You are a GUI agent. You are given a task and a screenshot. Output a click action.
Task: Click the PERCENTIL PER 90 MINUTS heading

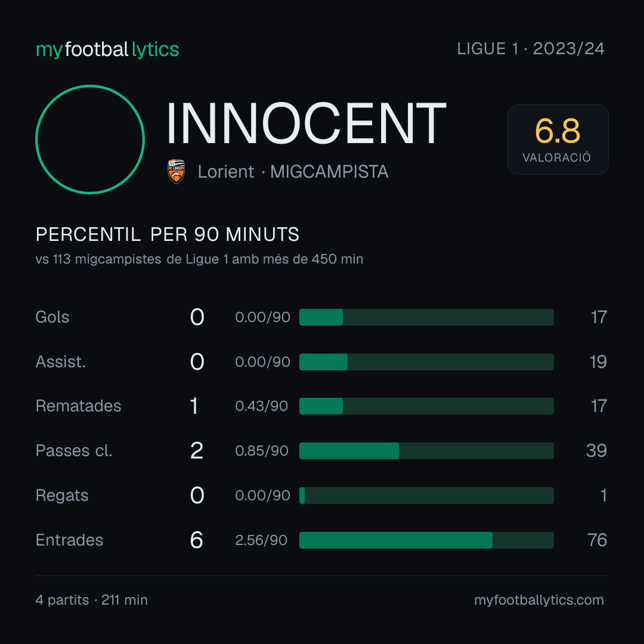click(x=167, y=234)
